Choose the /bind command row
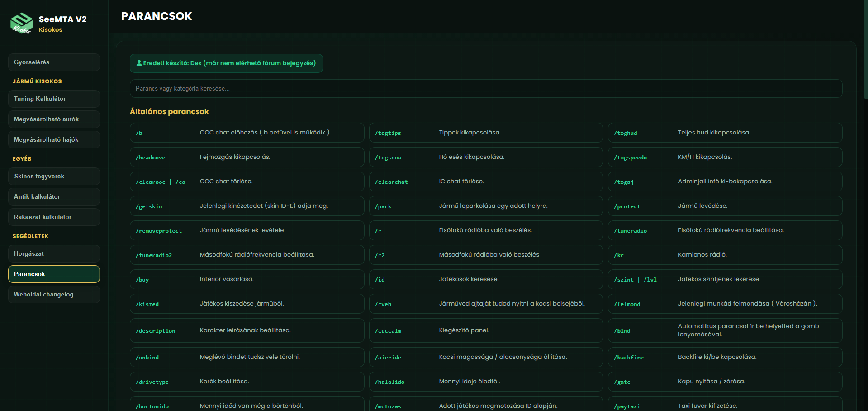868x411 pixels. pyautogui.click(x=725, y=330)
